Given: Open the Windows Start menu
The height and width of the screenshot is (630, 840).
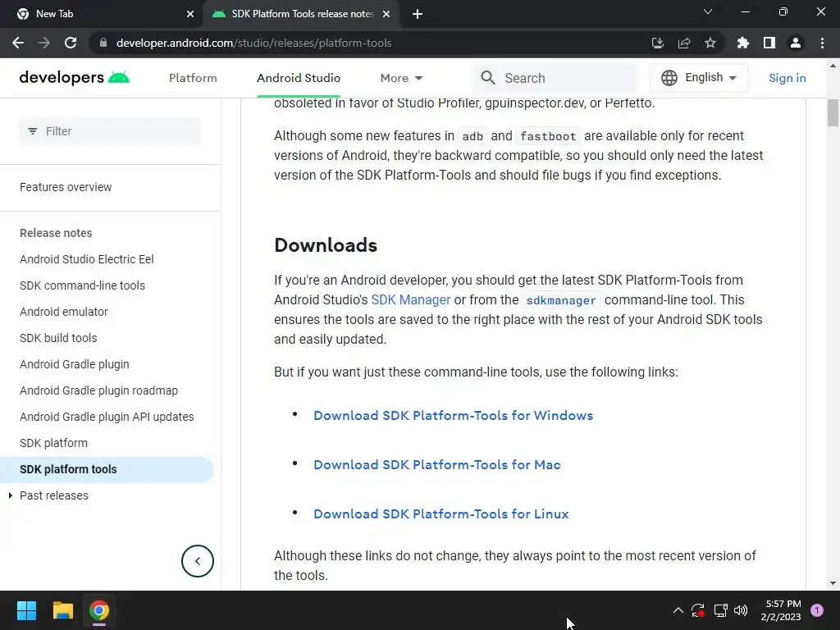Looking at the screenshot, I should click(26, 610).
